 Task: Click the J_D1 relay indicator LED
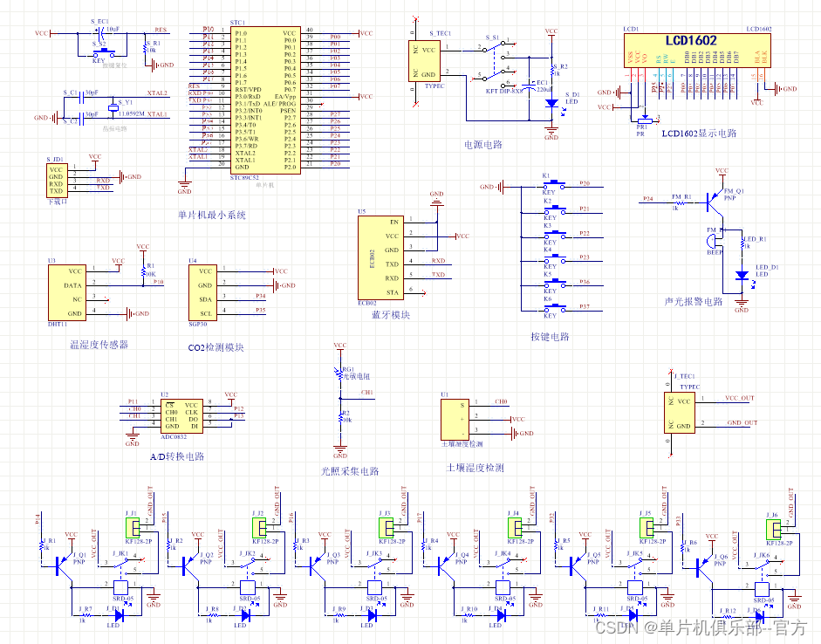coord(119,615)
